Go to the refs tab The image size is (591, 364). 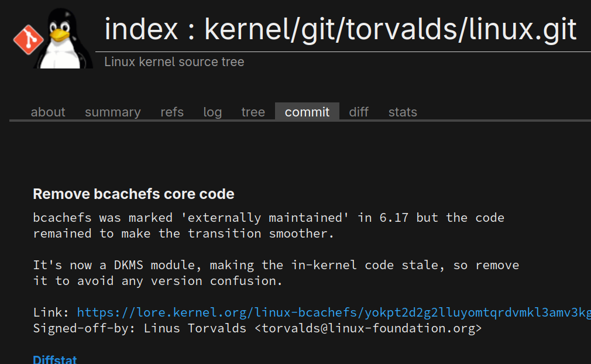coord(172,112)
